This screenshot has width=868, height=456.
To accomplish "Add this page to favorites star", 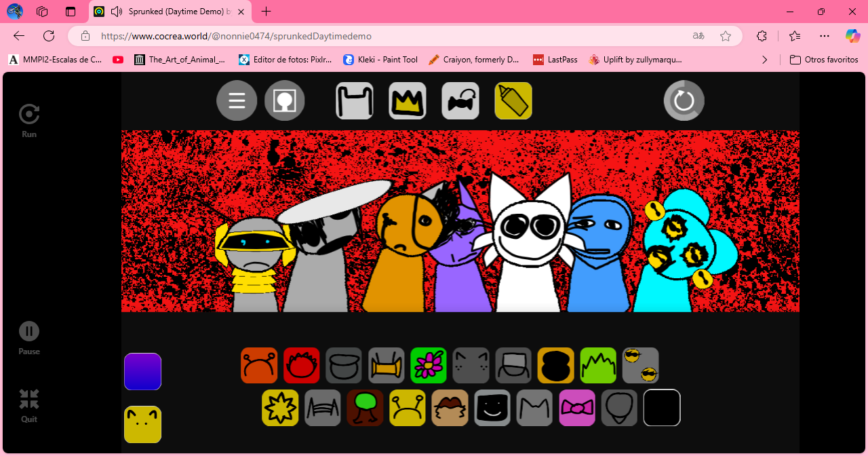I will click(x=726, y=36).
